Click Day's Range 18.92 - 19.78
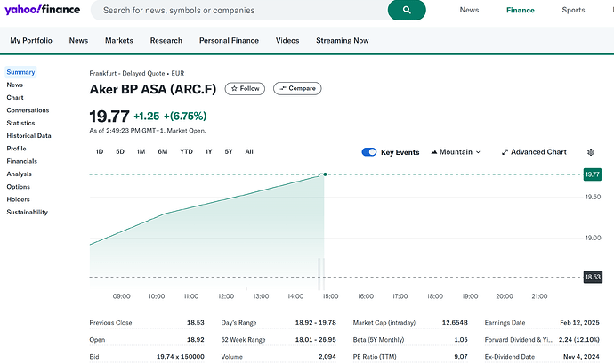 316,322
